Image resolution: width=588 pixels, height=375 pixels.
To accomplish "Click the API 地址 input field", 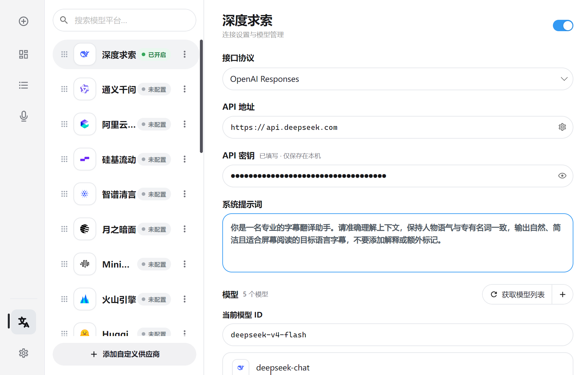I will pyautogui.click(x=398, y=127).
